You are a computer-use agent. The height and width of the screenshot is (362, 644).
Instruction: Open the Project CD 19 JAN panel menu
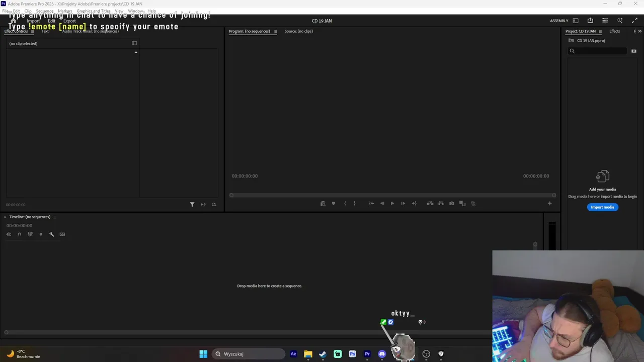point(600,31)
